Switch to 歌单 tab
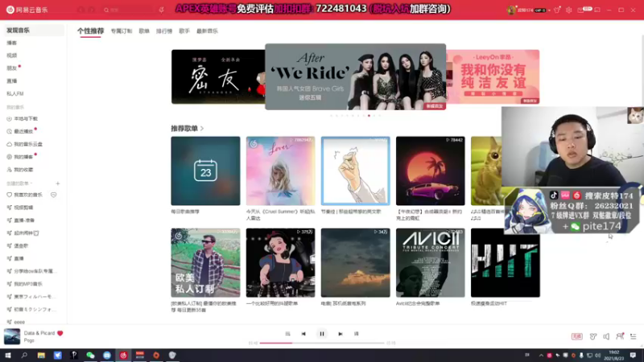Screen dimensions: 644x362 (144, 31)
